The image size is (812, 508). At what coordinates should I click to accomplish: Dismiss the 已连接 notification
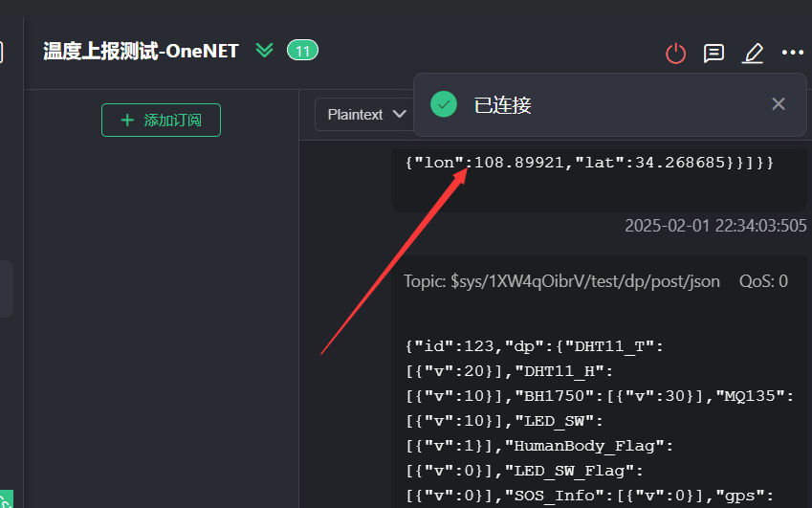[x=779, y=104]
